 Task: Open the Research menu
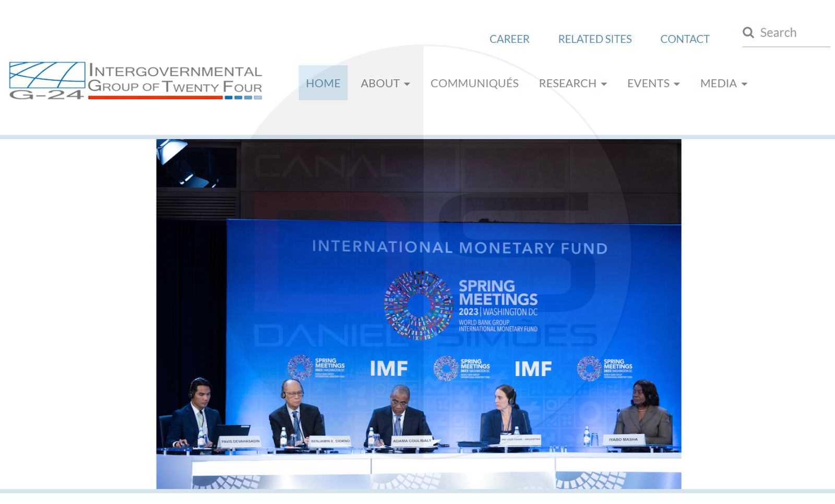(x=572, y=83)
